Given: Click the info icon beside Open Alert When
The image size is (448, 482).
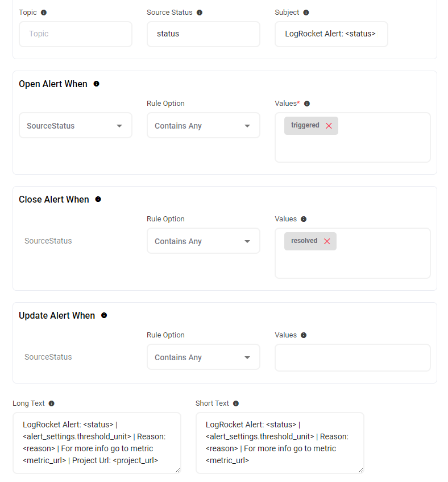Looking at the screenshot, I should (x=96, y=84).
